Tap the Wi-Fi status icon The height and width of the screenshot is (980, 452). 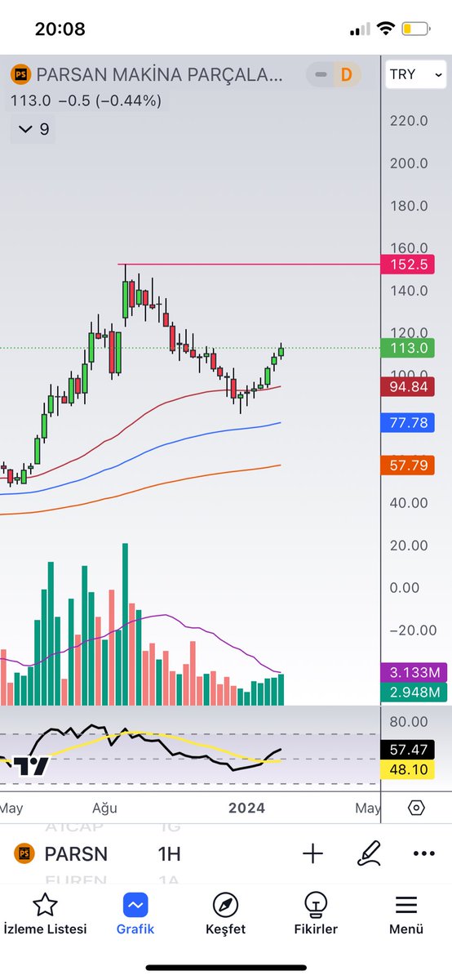point(384,29)
